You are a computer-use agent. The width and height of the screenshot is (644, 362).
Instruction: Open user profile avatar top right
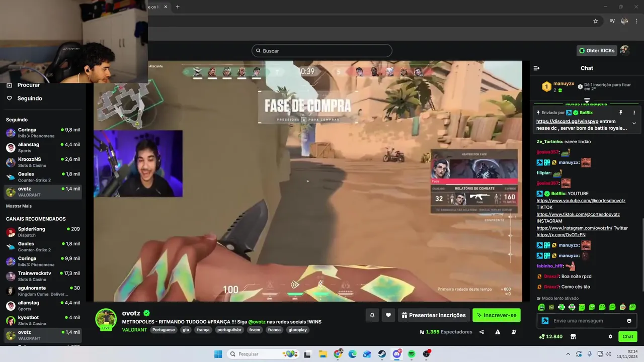pyautogui.click(x=624, y=50)
